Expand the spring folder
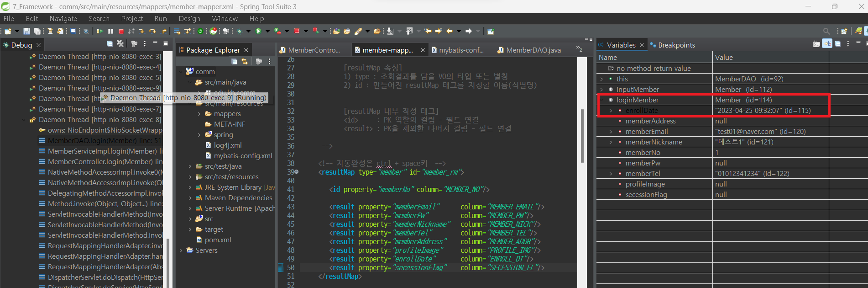The image size is (868, 288). click(199, 135)
